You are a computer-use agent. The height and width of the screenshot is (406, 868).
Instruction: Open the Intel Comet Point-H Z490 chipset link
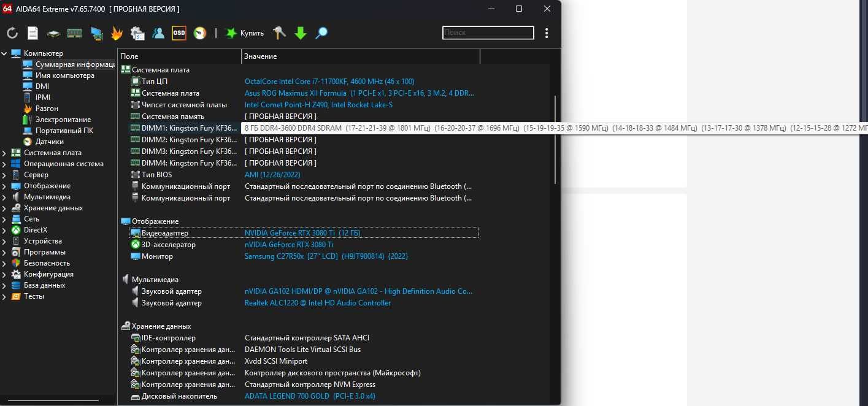point(318,105)
